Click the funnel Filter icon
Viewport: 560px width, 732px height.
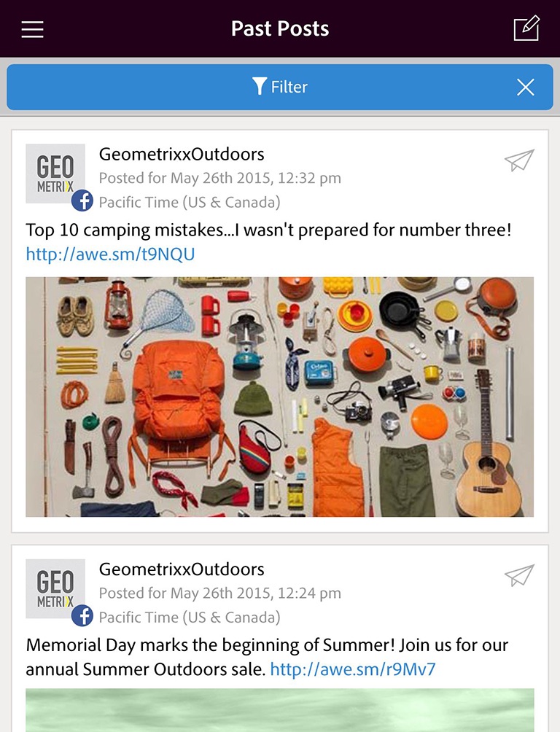click(x=259, y=86)
